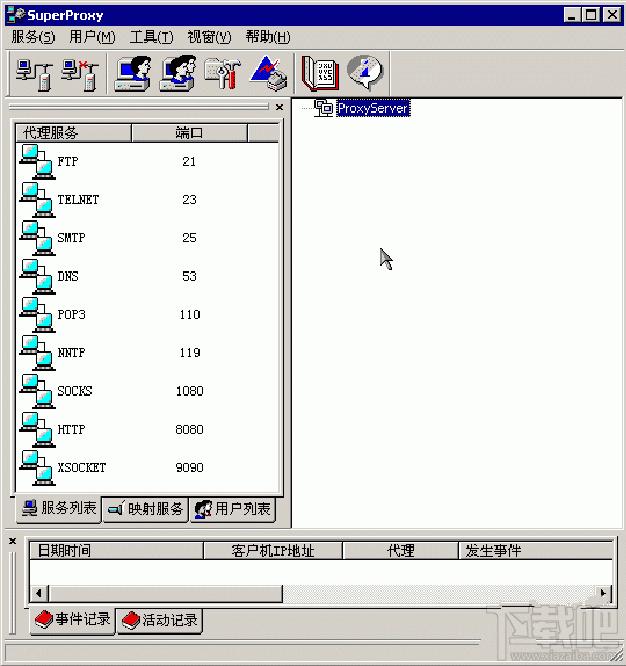
Task: Click the event log scrollbar right arrow
Action: click(x=603, y=594)
